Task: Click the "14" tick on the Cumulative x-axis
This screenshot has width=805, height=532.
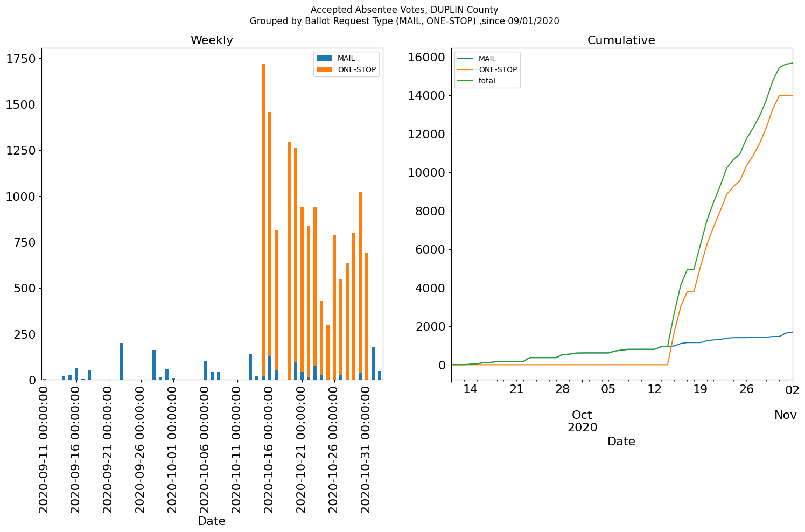Action: [x=471, y=389]
